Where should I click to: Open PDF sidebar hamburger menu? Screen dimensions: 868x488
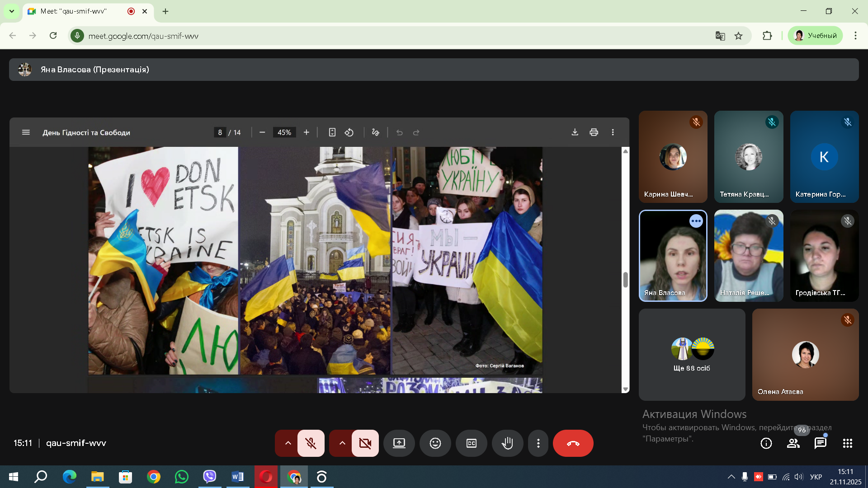26,132
